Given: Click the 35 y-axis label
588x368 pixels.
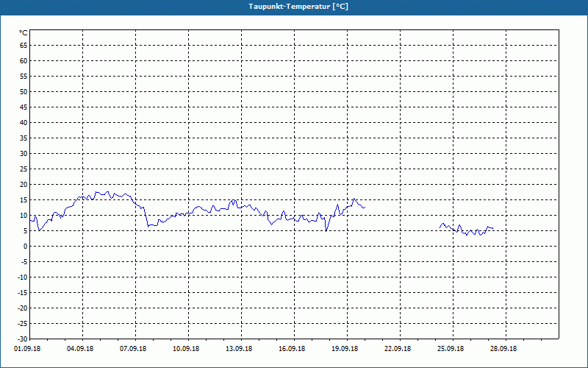Looking at the screenshot, I should point(24,138).
